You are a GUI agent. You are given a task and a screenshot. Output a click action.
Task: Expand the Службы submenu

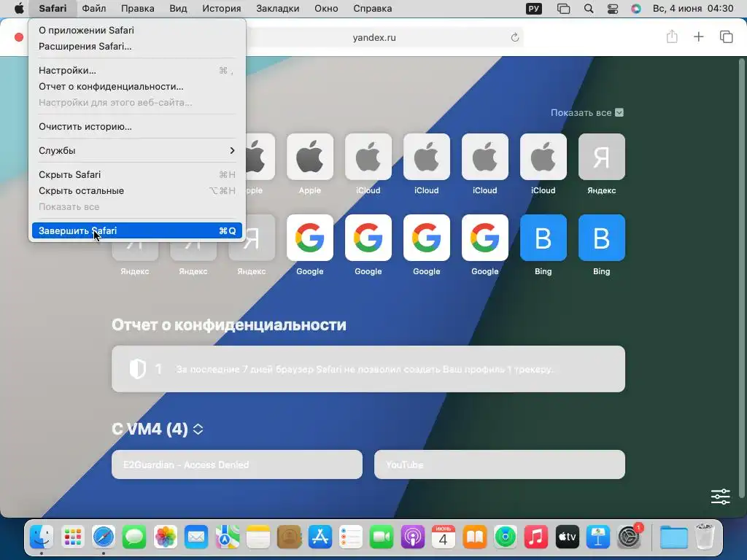pos(137,150)
